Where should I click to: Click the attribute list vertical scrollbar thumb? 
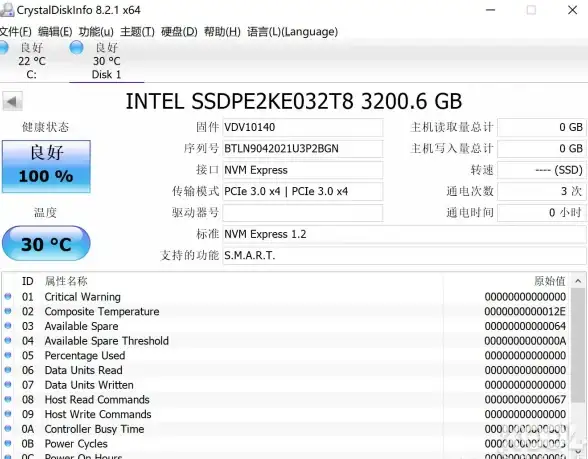578,345
